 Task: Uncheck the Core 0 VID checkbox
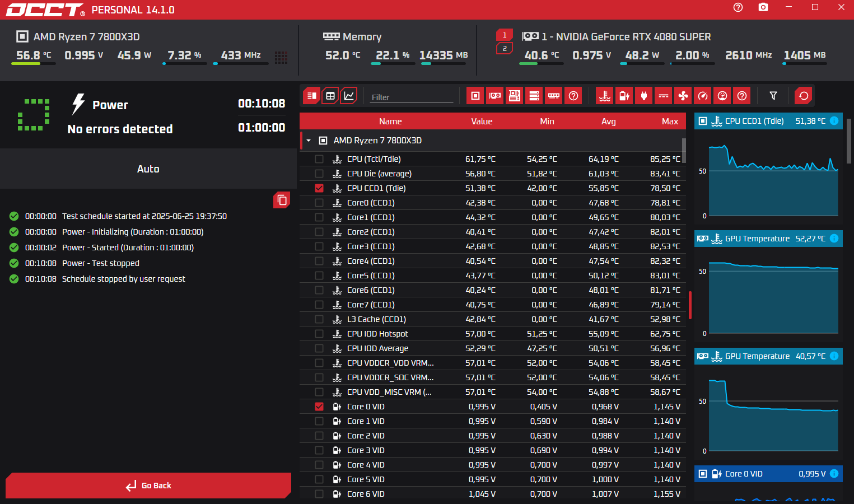coord(319,407)
